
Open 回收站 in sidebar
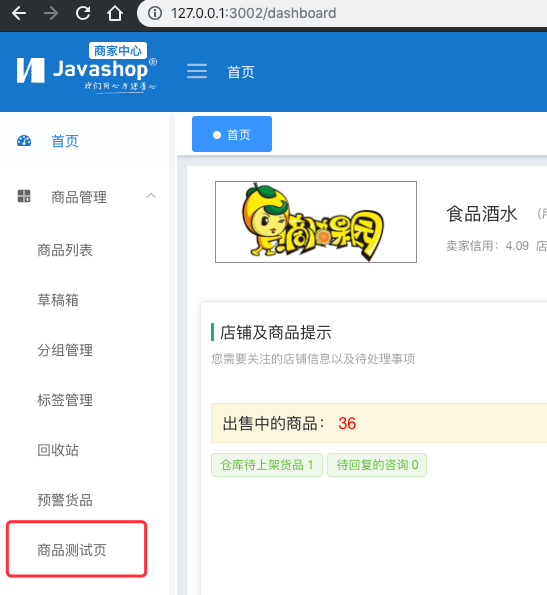[x=58, y=450]
